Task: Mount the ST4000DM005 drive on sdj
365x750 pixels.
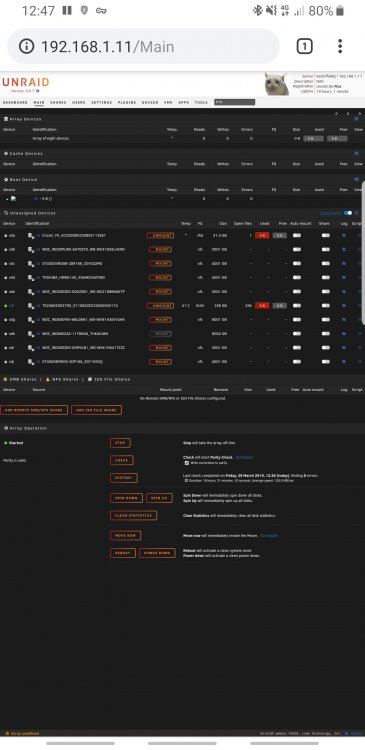Action: click(160, 362)
